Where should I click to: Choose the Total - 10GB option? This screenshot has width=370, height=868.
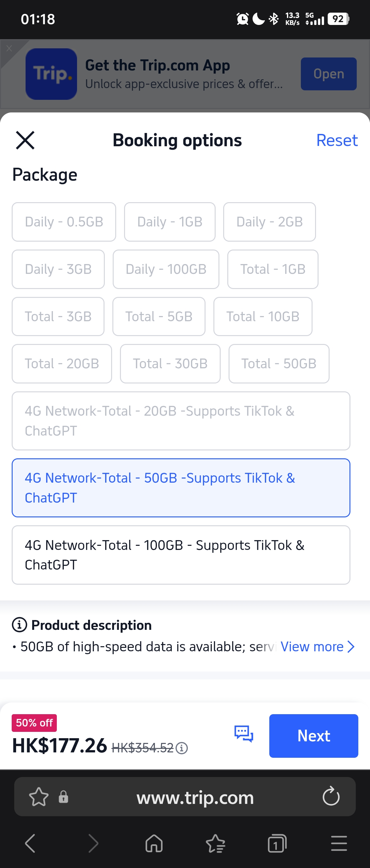pos(263,316)
